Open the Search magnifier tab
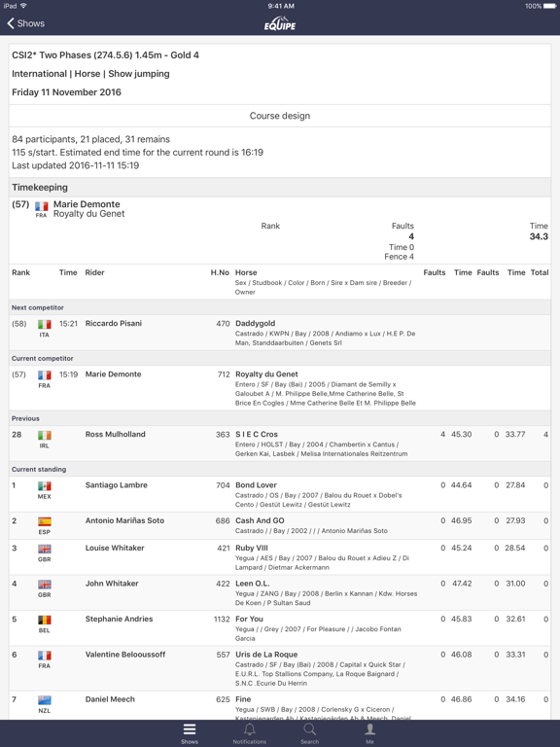 (309, 733)
